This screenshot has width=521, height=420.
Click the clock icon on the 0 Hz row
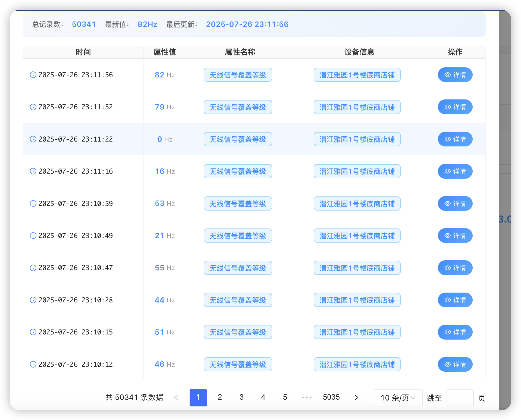pos(33,139)
